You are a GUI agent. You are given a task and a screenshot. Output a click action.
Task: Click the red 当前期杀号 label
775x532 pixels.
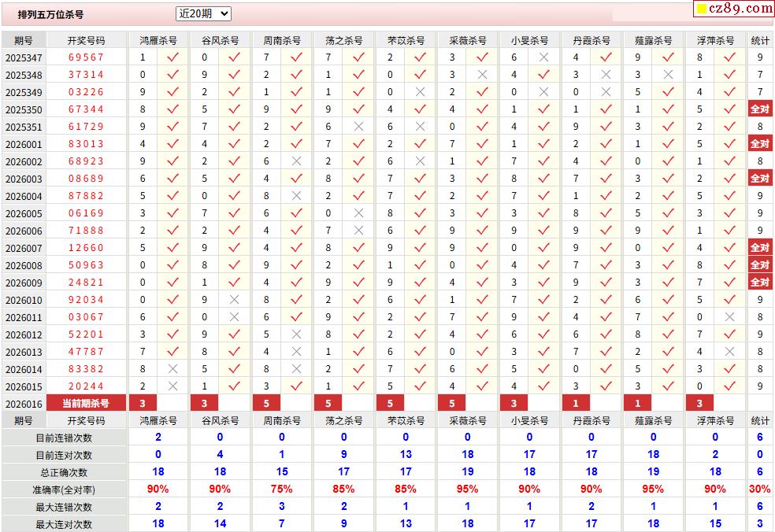(x=86, y=404)
